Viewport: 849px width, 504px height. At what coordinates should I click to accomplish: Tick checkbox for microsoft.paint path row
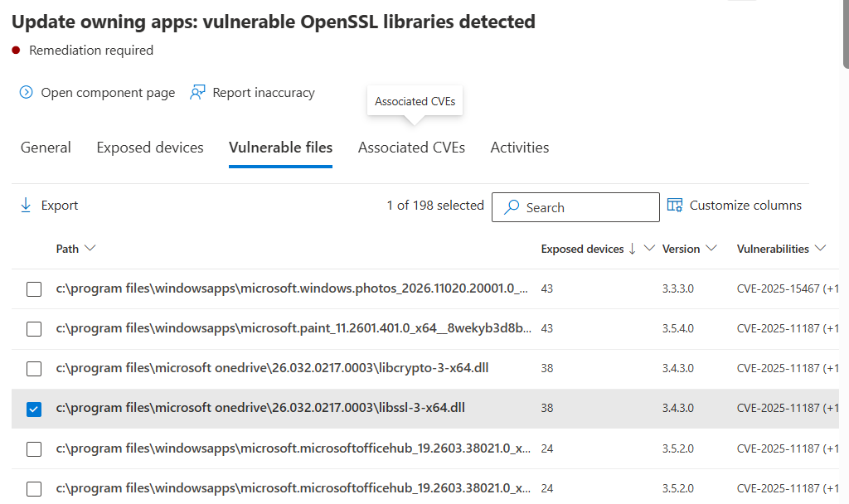click(x=34, y=328)
